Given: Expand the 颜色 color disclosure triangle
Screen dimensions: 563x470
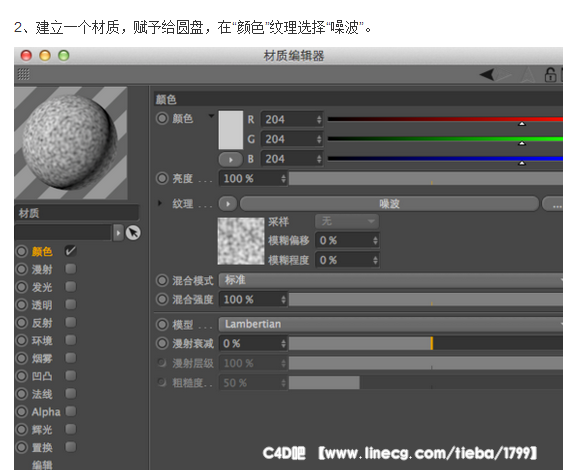Looking at the screenshot, I should click(x=211, y=116).
